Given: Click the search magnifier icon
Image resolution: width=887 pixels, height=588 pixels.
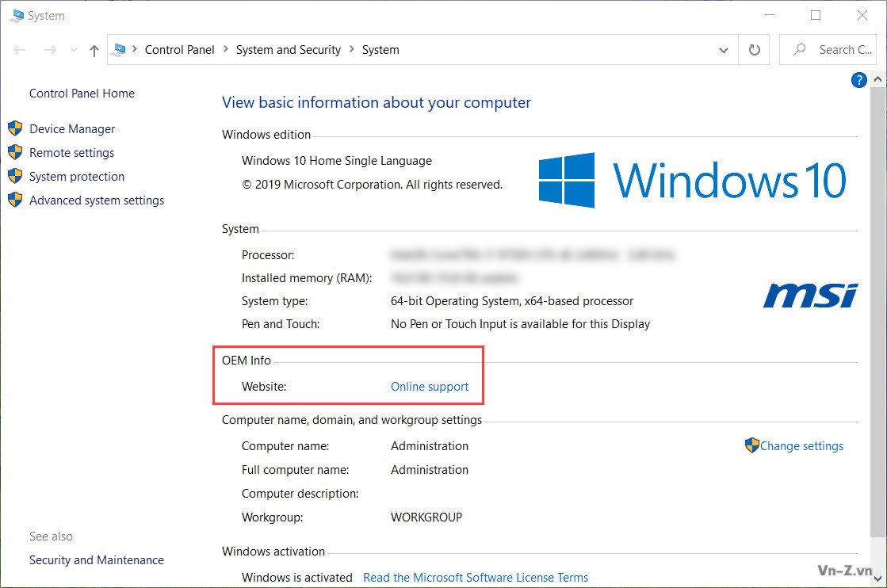Looking at the screenshot, I should 799,50.
